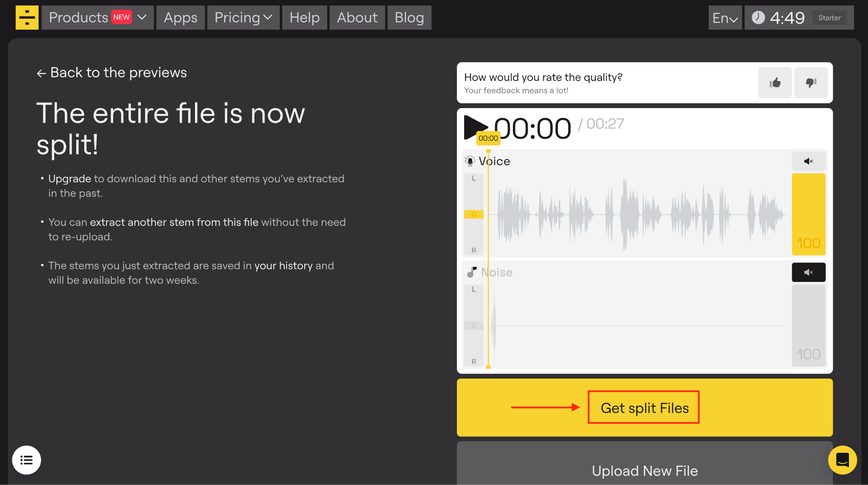Viewport: 868px width, 485px height.
Task: Rate the quality with thumbs down
Action: tap(811, 83)
